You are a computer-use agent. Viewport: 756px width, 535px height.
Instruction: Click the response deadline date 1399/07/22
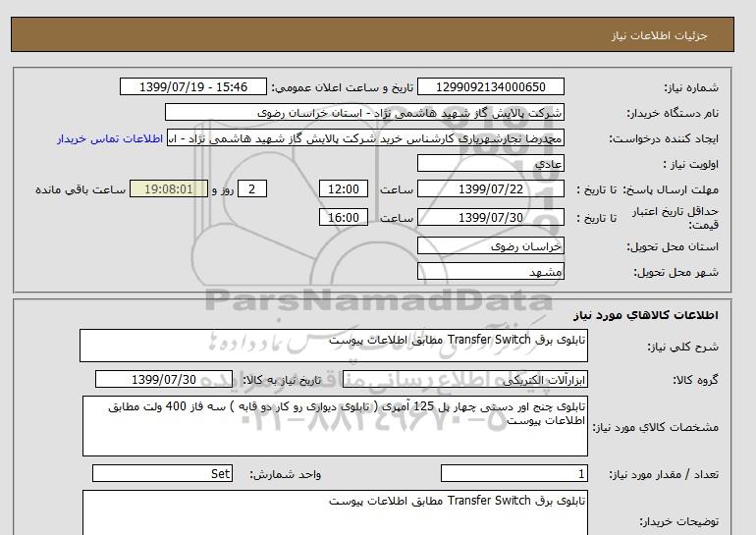[491, 189]
